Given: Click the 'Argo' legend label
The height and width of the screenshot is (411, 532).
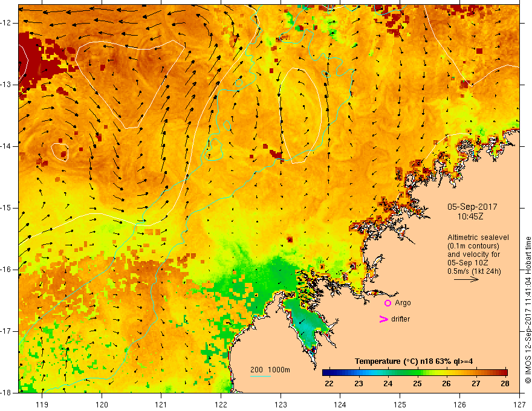Looking at the screenshot, I should pyautogui.click(x=403, y=303).
